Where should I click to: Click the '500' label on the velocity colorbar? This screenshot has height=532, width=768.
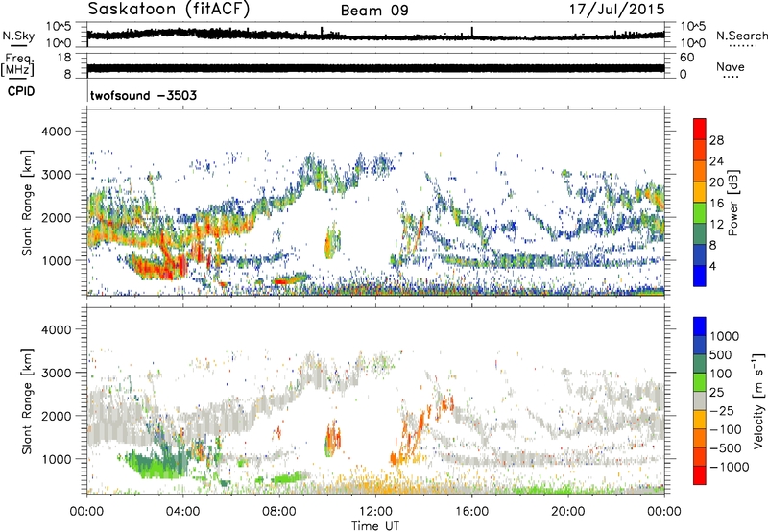[723, 354]
